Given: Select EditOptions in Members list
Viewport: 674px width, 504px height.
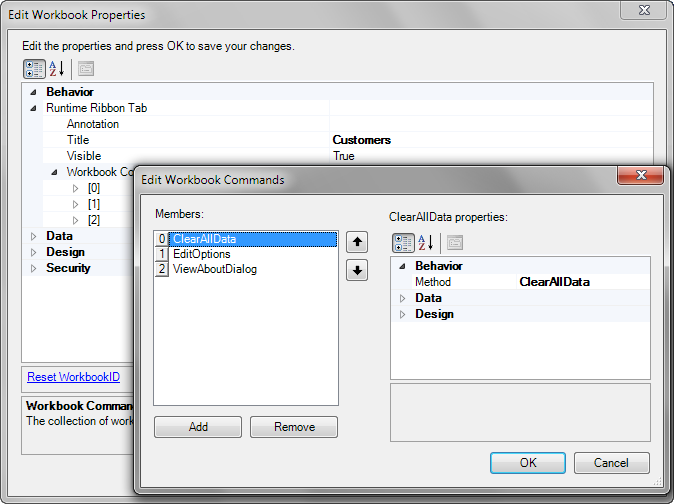Looking at the screenshot, I should click(x=252, y=254).
